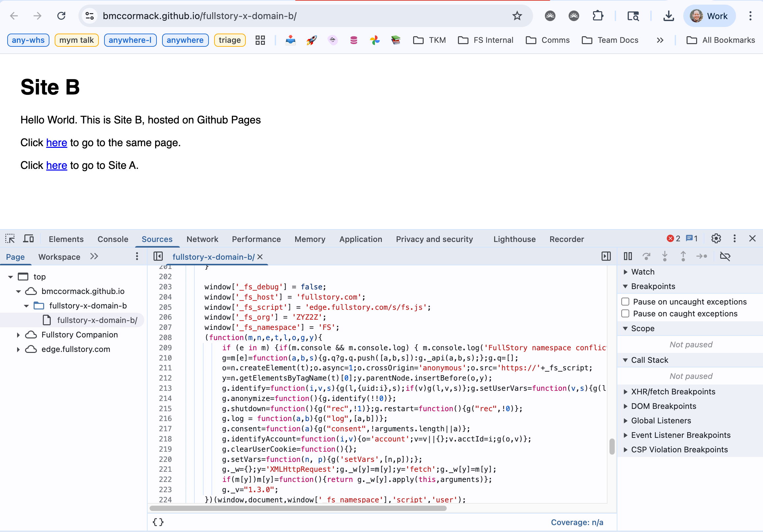Click pretty print braces icon
This screenshot has height=532, width=763.
click(x=158, y=522)
